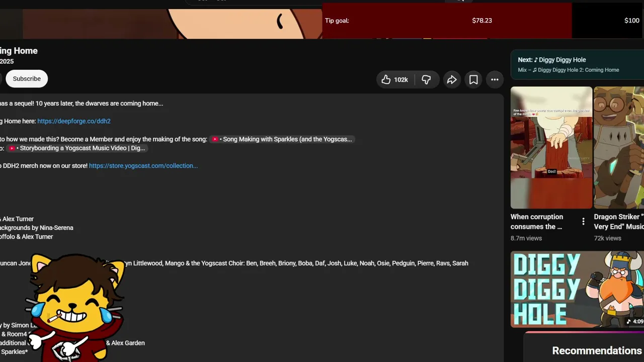Click the "$78.23" tip amount
644x362 pixels.
[x=482, y=21]
